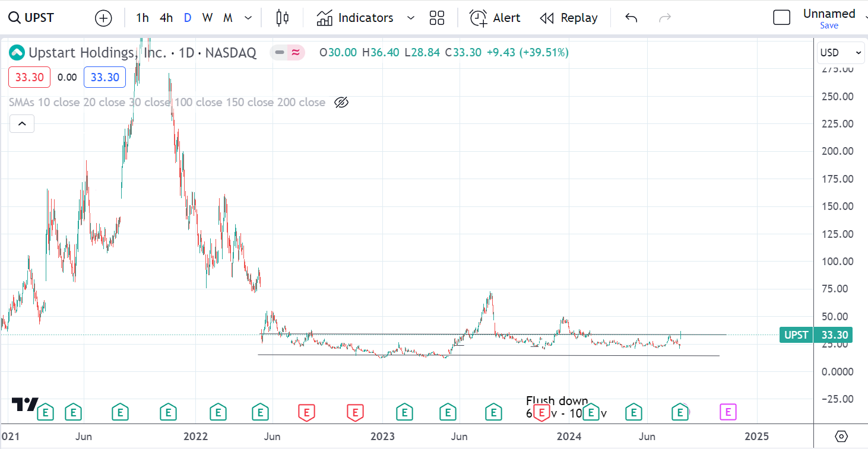Open the Indicators dialog

[355, 18]
